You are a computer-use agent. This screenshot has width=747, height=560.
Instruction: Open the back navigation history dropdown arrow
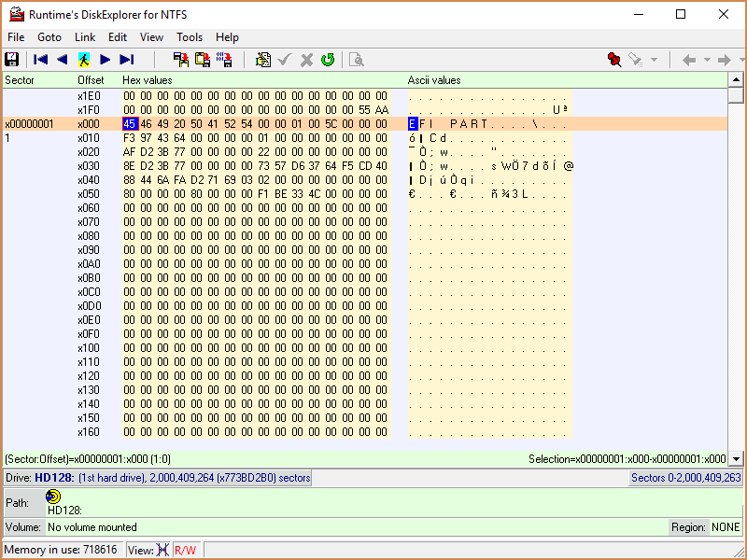707,60
